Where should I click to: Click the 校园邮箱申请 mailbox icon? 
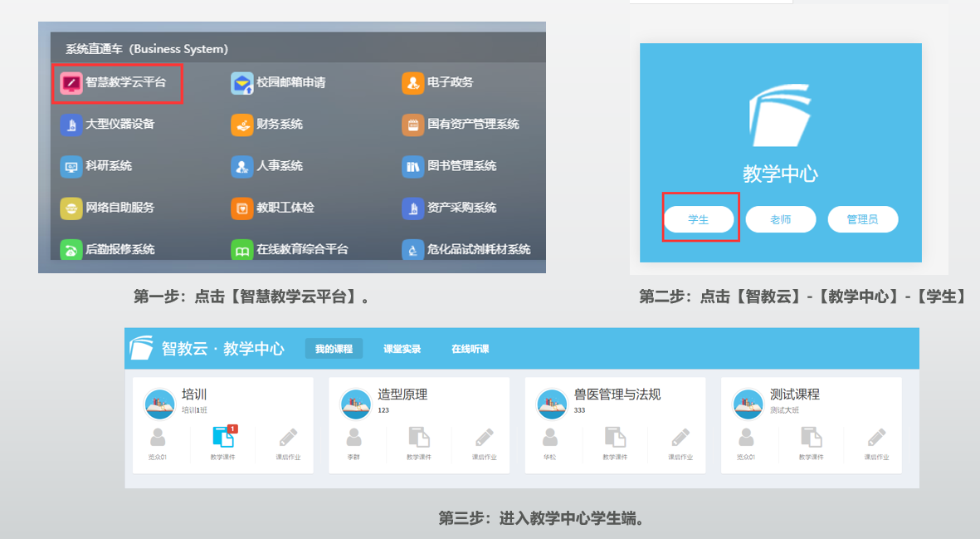coord(242,83)
